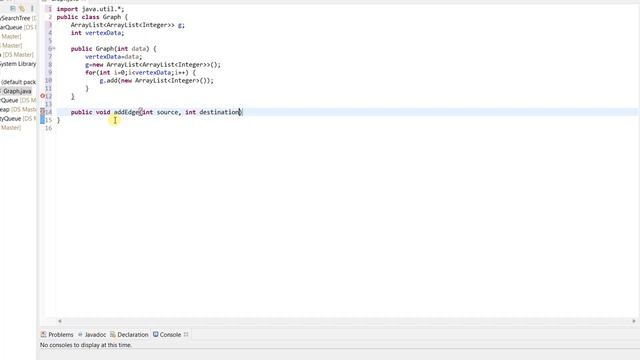Click the Javadoc tab icon
The height and width of the screenshot is (360, 640).
[80, 334]
